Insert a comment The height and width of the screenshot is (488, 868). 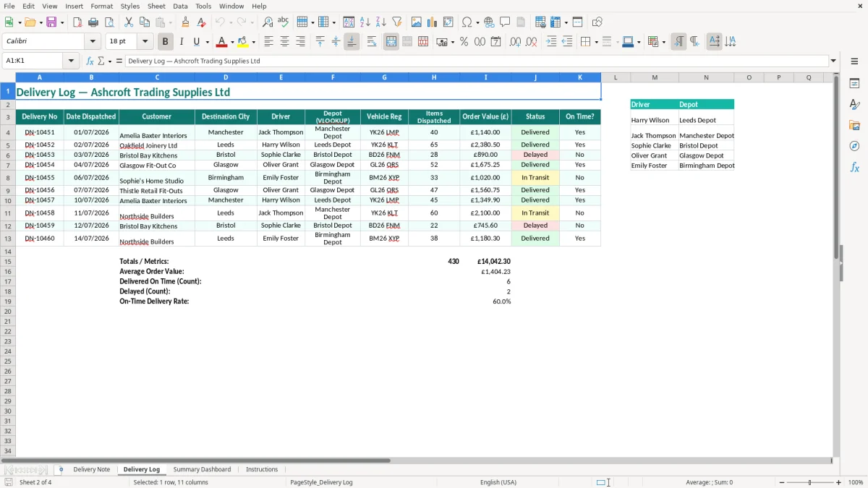(x=505, y=22)
